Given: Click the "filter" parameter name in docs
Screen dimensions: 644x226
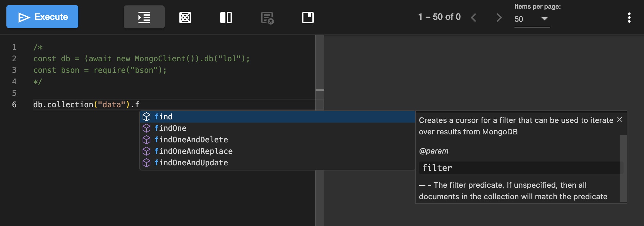Looking at the screenshot, I should pos(437,168).
